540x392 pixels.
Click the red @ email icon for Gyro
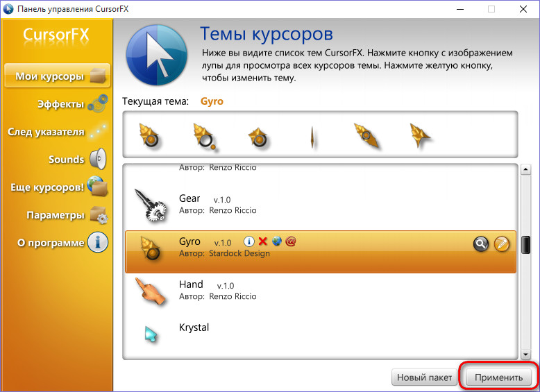tap(291, 241)
